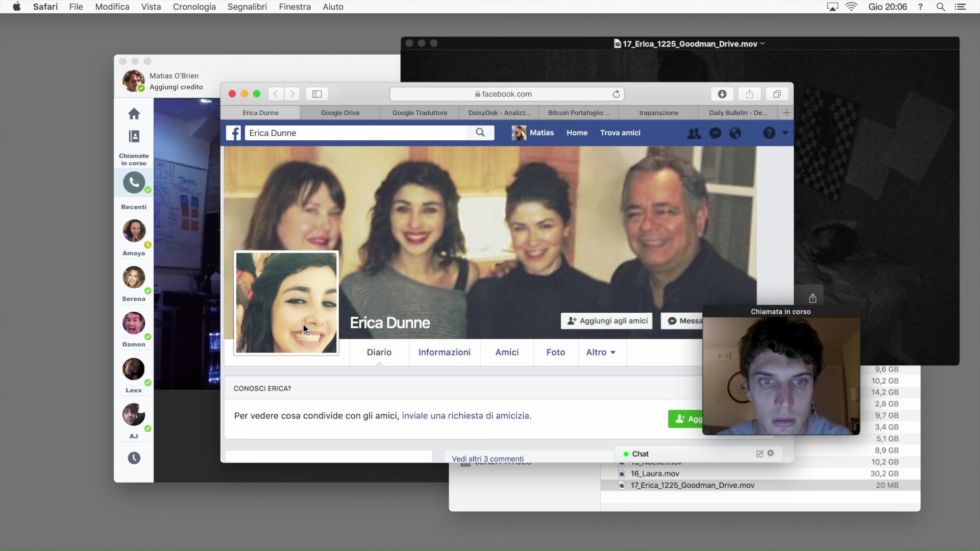Go back with Safari back arrow
The height and width of the screenshot is (551, 980).
[x=276, y=94]
